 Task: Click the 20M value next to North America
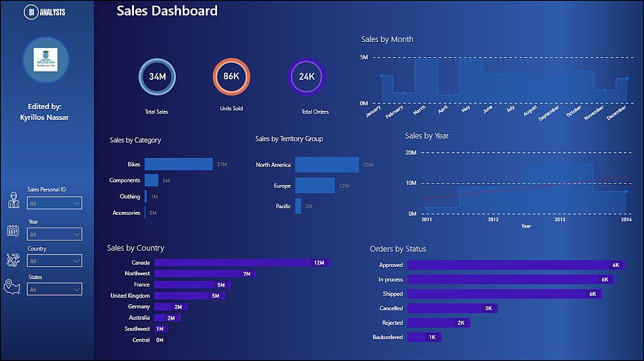click(368, 165)
